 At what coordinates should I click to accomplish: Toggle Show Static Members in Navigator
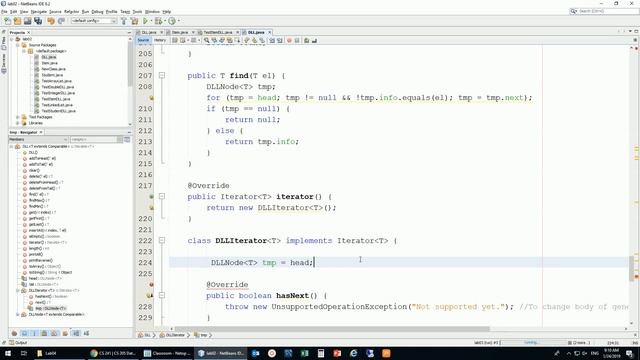34,333
